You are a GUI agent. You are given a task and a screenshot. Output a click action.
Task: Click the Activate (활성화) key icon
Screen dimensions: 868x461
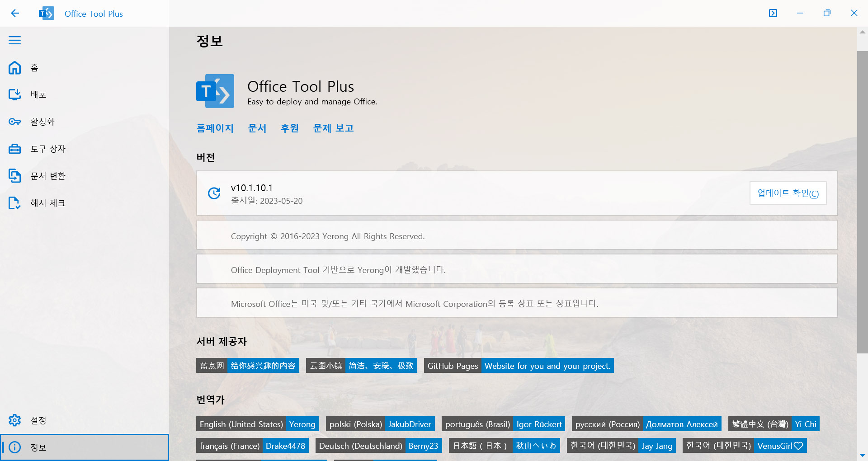[x=15, y=122]
